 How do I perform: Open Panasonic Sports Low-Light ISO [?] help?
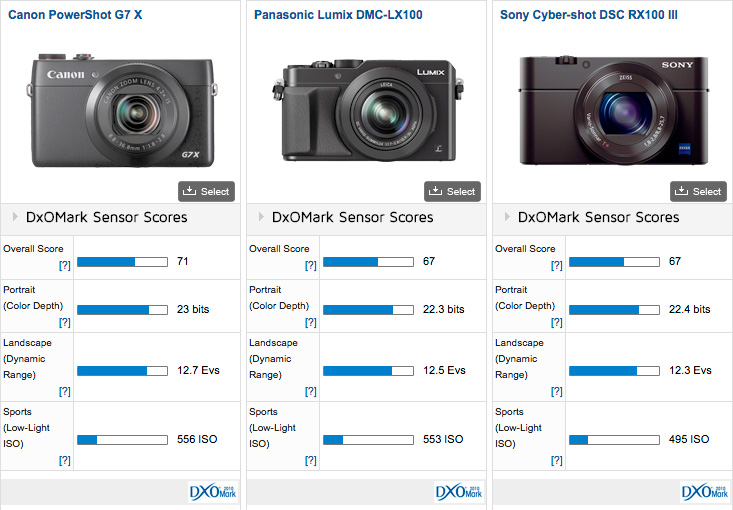click(x=310, y=460)
